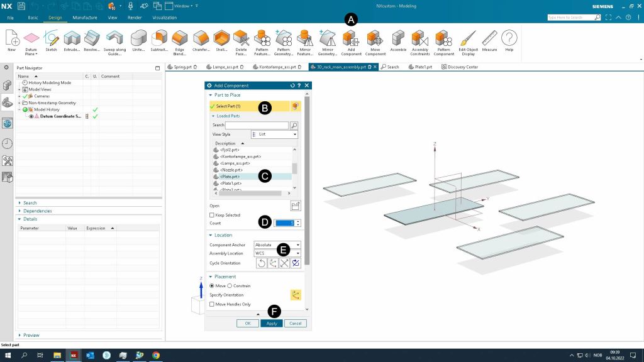
Task: Open the Component Anchor dropdown
Action: (x=277, y=244)
